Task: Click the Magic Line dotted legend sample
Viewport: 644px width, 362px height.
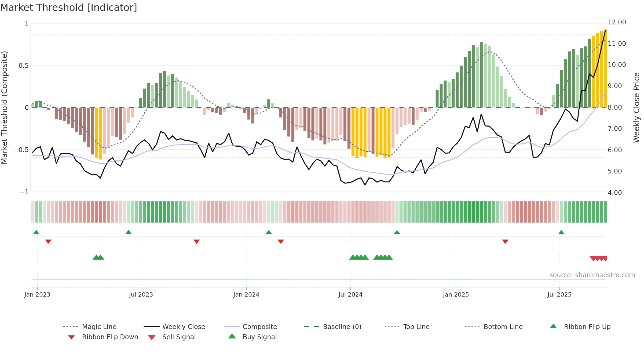Action: coord(71,327)
